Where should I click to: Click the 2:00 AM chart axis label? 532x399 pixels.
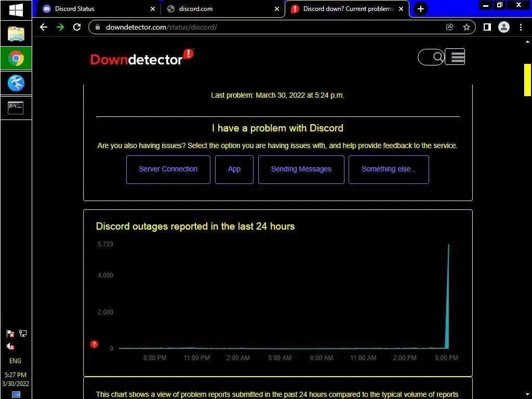[x=238, y=358]
